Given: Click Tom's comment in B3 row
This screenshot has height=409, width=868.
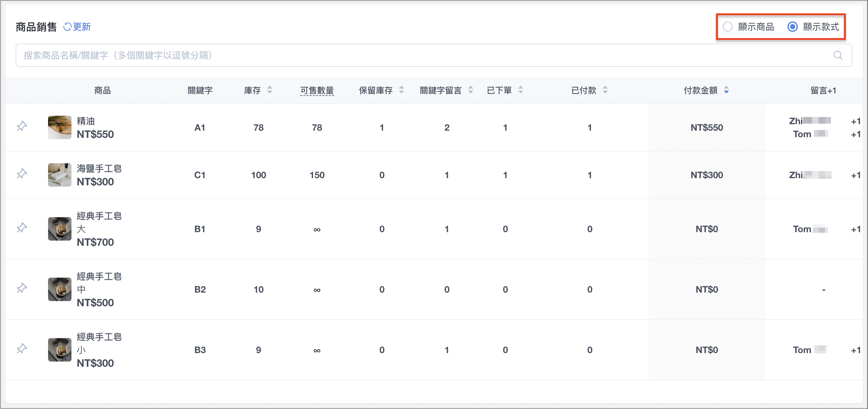Looking at the screenshot, I should point(810,350).
